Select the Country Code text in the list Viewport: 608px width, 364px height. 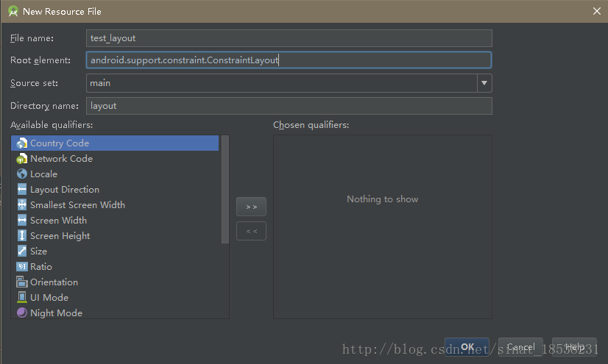click(x=60, y=143)
